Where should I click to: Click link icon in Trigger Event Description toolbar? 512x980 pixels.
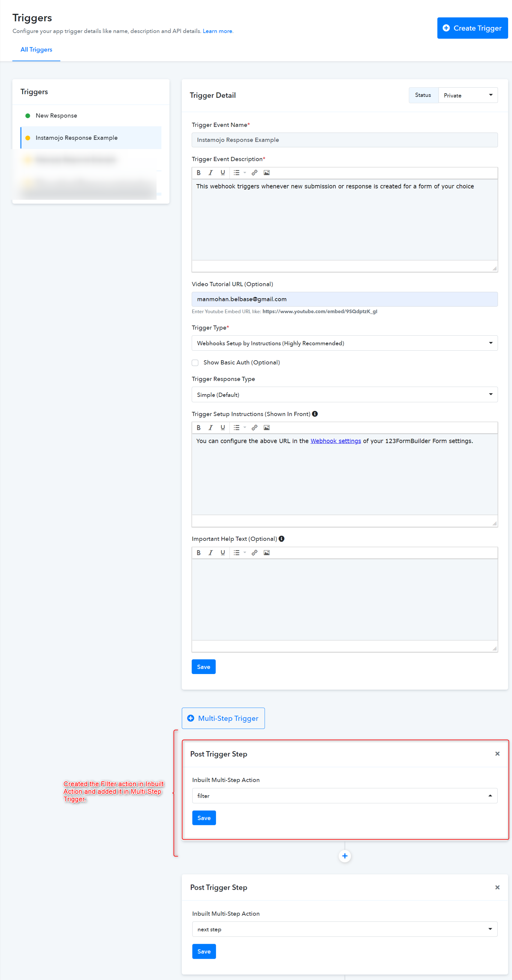[254, 173]
